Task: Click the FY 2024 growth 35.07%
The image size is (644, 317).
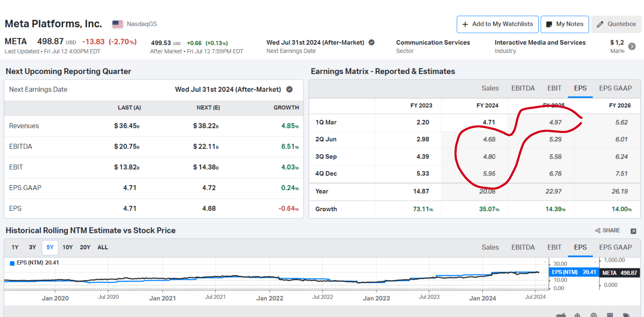Action: 489,209
